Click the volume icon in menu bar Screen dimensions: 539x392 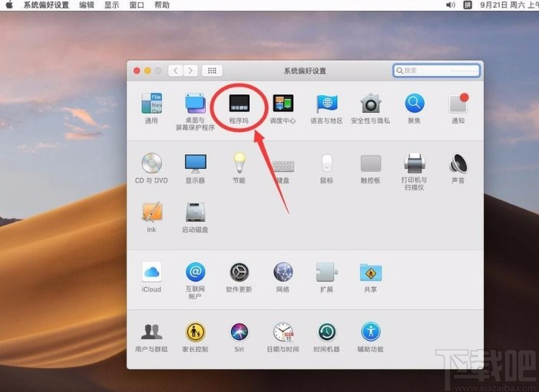[x=450, y=5]
